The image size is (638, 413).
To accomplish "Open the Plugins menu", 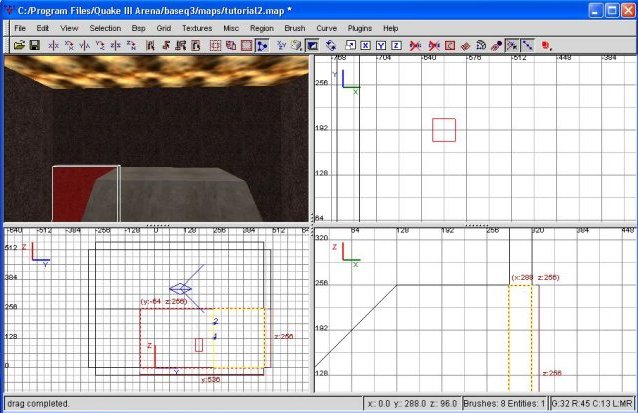I will pyautogui.click(x=360, y=28).
